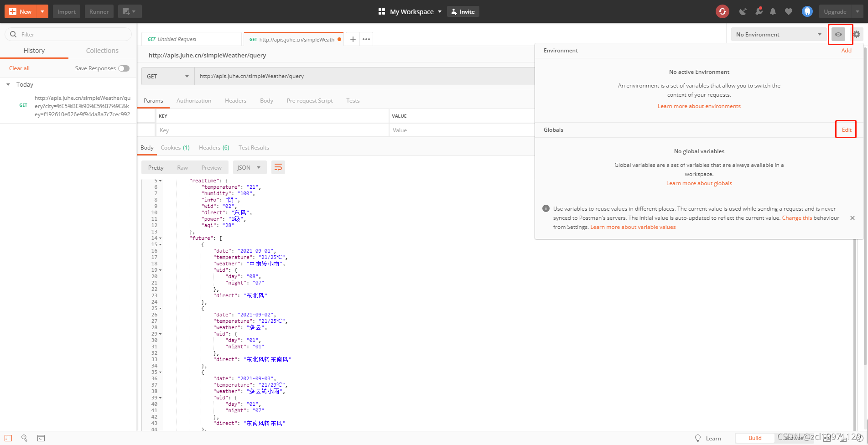
Task: Open the JSON format dropdown
Action: 249,167
